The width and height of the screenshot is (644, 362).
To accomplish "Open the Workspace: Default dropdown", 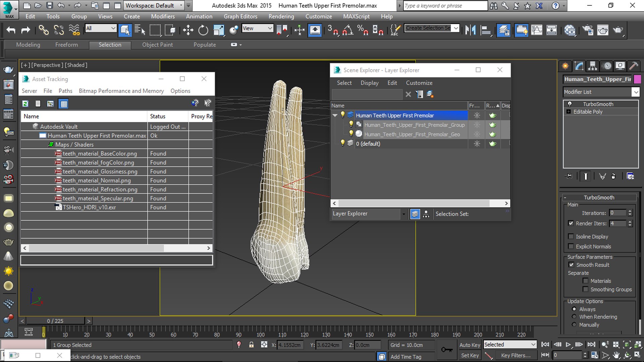I will (x=154, y=5).
